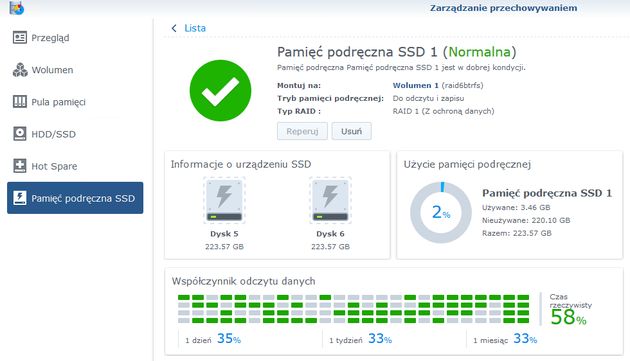Click the Tryb pamięci podręcznej label
Screen dimensions: 630x361
(330, 98)
